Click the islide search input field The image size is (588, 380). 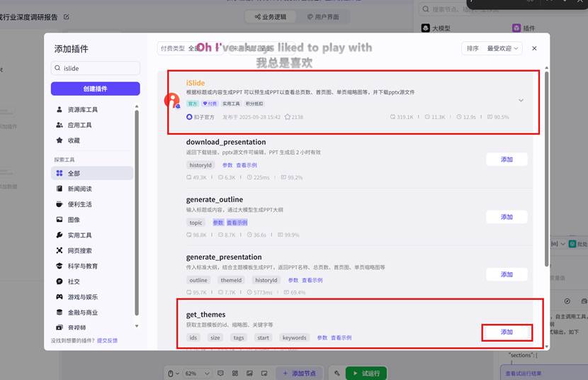95,68
